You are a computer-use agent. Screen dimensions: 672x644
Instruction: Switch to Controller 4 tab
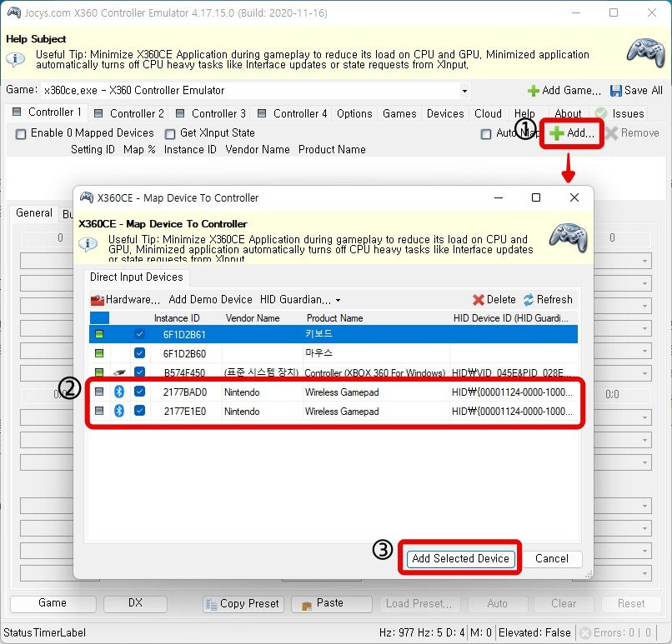[293, 113]
